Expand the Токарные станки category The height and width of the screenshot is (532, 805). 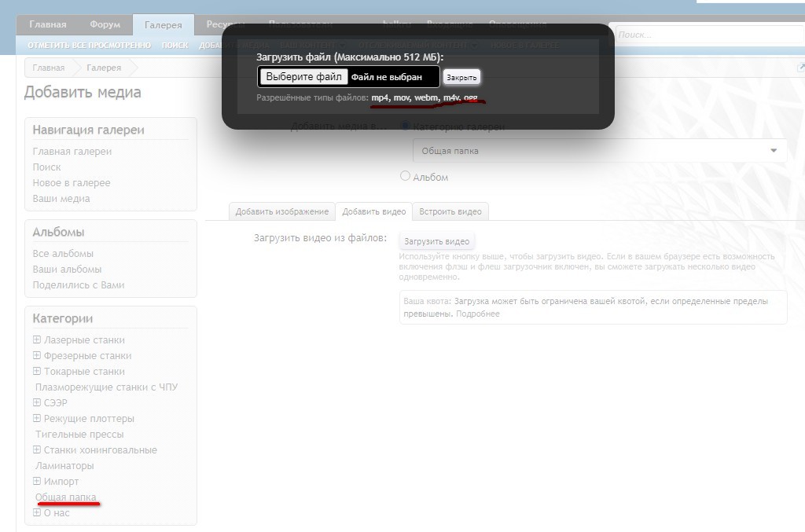click(36, 371)
